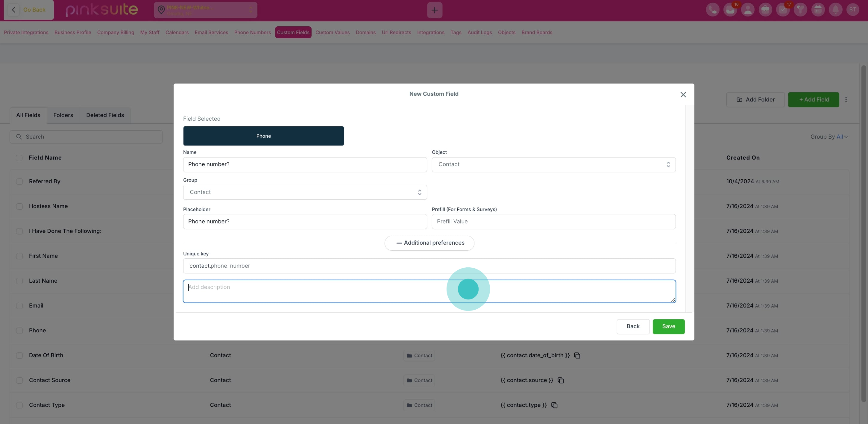Open the Custom Values settings tab
This screenshot has width=868, height=424.
(x=332, y=32)
